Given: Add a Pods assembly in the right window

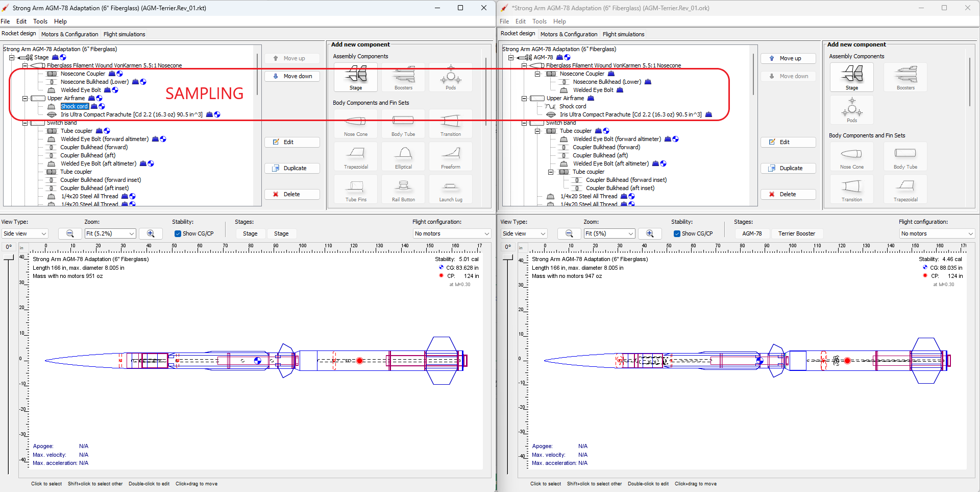Looking at the screenshot, I should click(x=851, y=110).
